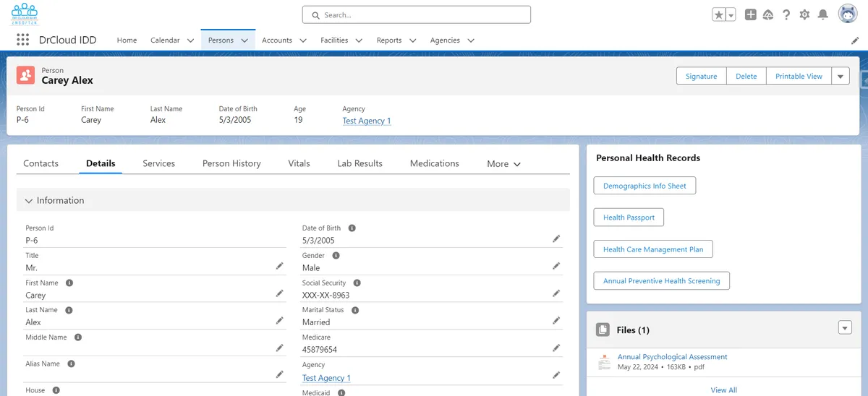The width and height of the screenshot is (868, 396).
Task: Open Annual Preventive Health Screening
Action: [662, 280]
